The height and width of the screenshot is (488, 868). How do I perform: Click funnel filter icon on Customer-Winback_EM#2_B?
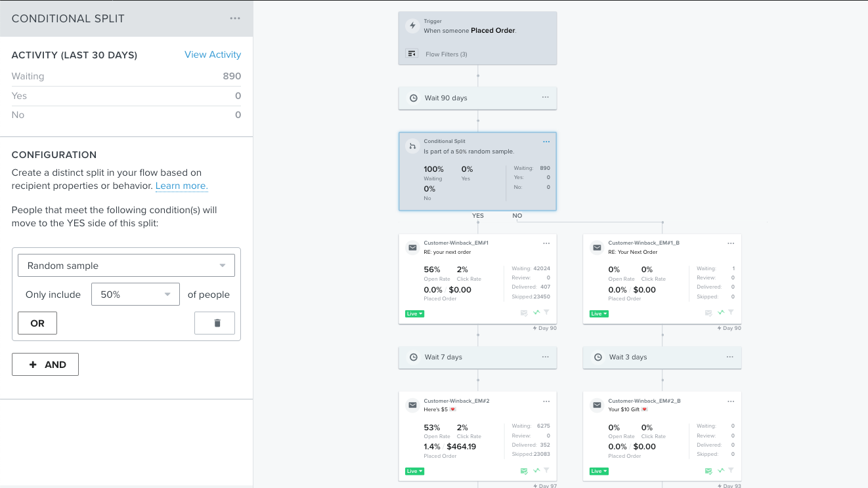[x=731, y=470]
